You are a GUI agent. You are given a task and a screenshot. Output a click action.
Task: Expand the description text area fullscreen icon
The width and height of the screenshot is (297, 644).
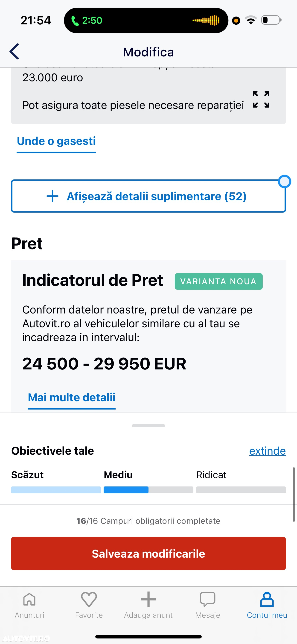261,99
